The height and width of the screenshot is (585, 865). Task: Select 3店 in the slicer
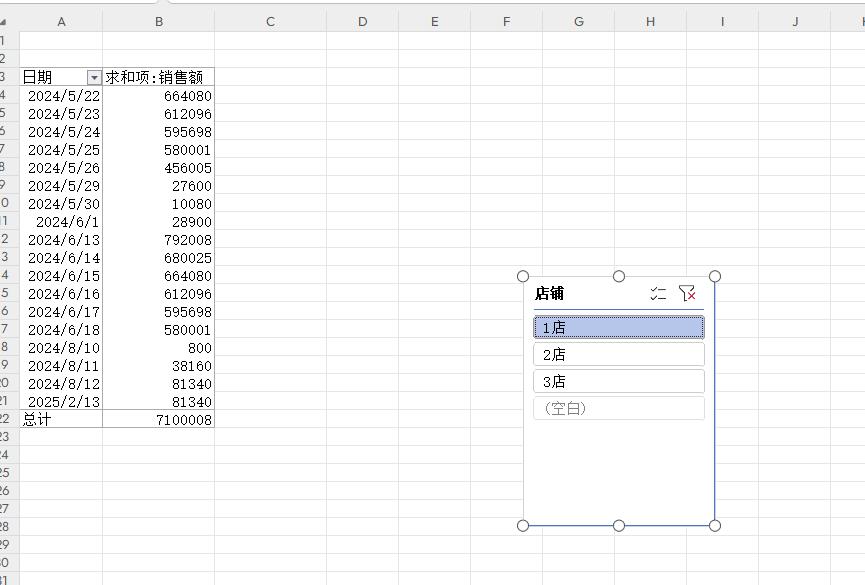[619, 381]
